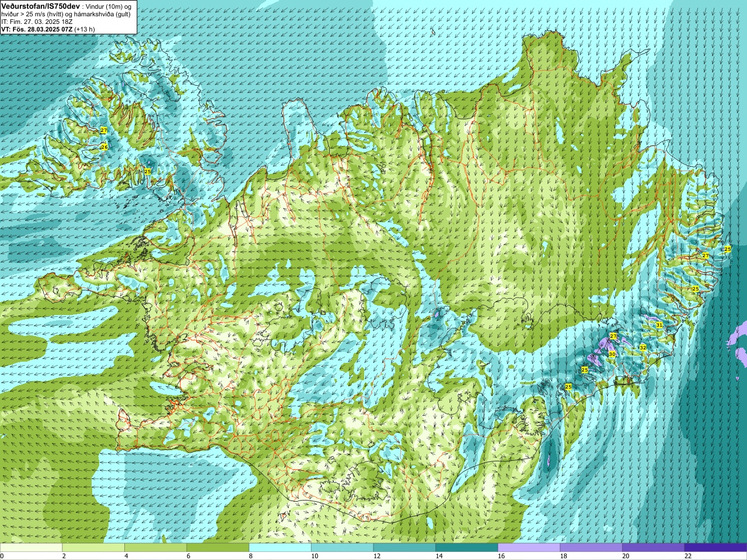Click the legend scale number '6'
Screen dimensions: 747x560
click(x=189, y=556)
